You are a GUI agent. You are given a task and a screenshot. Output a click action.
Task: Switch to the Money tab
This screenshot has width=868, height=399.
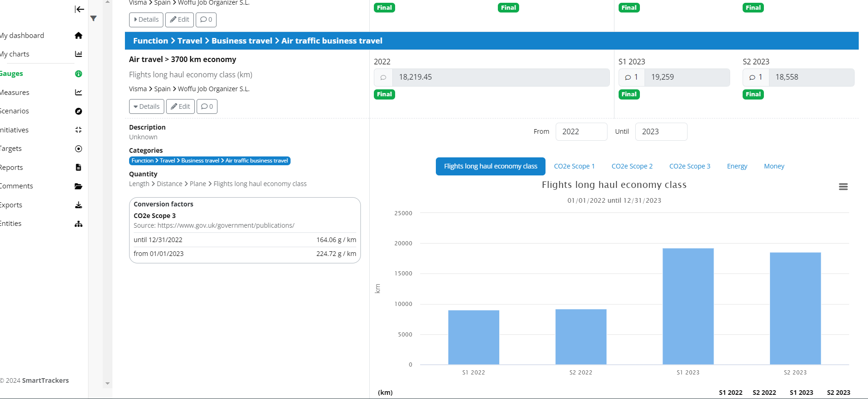tap(774, 166)
